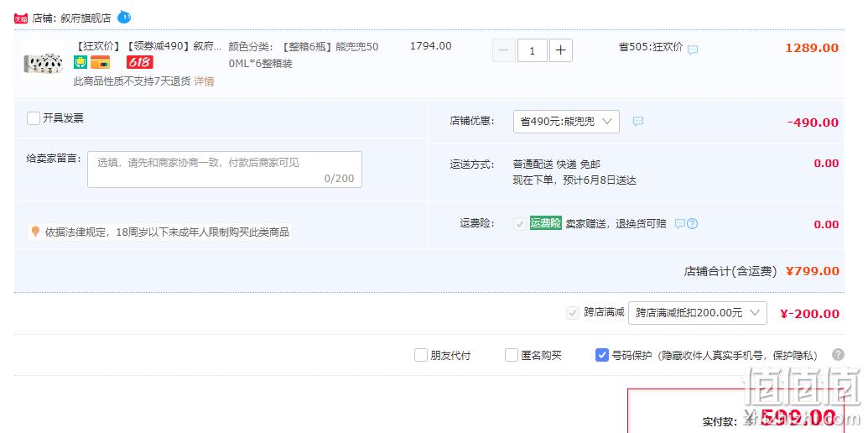
Task: Click the 现在下单，预计6月8日送达 delivery estimate
Action: pos(574,180)
